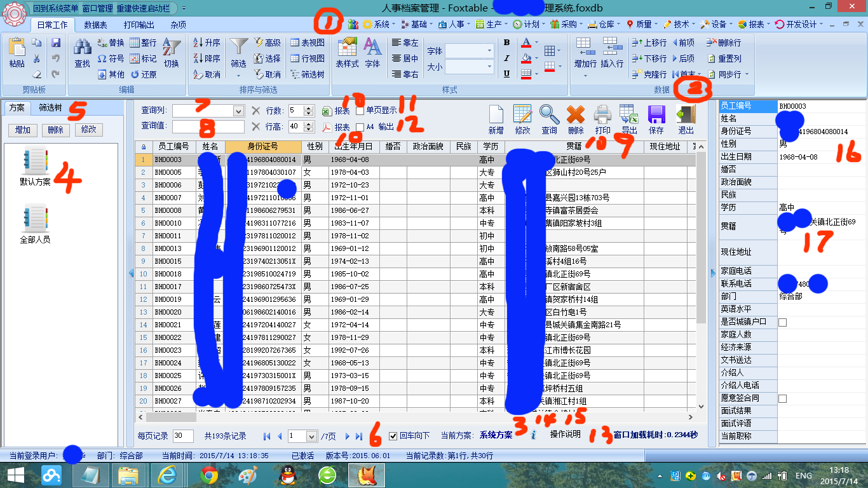Screen dimensions: 868x488
Task: Enable the 单页显示 checkbox
Action: pos(360,111)
